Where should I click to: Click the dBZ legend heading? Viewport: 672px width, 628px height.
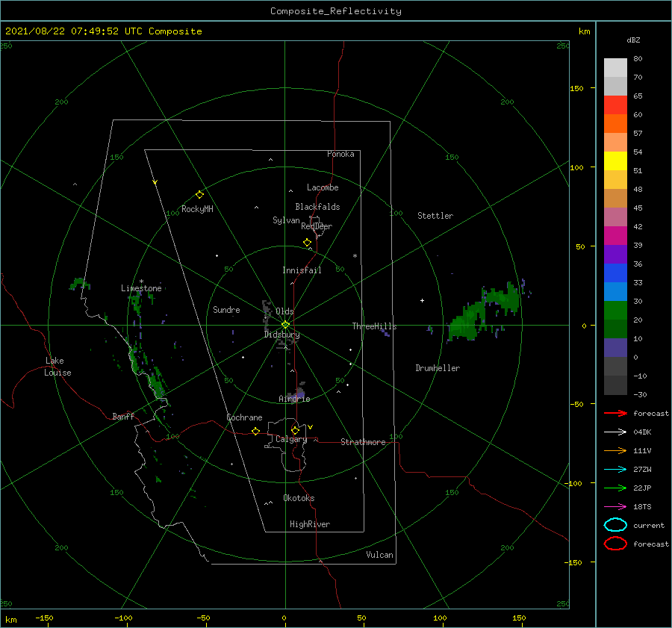pyautogui.click(x=633, y=40)
